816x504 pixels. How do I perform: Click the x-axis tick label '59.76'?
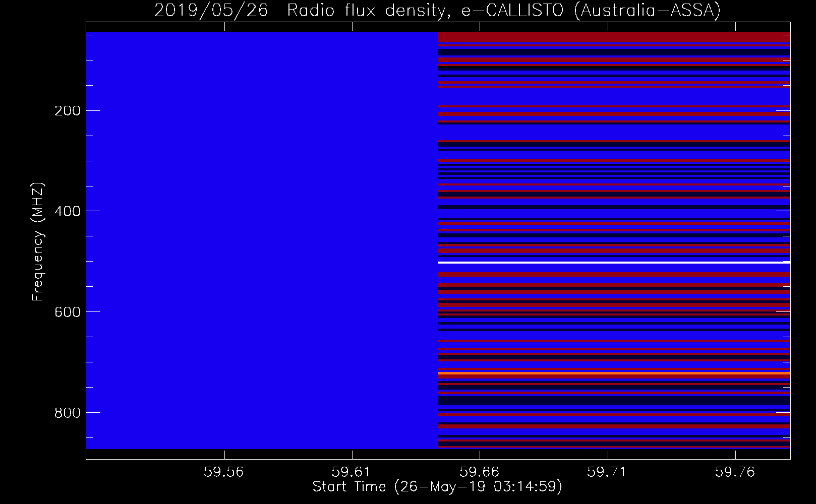[x=736, y=472]
